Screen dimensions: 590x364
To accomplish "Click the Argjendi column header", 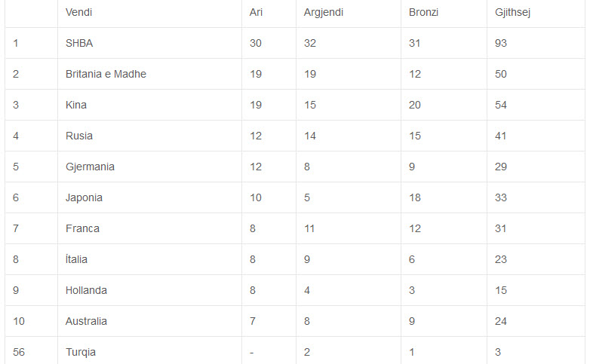I will tap(323, 12).
